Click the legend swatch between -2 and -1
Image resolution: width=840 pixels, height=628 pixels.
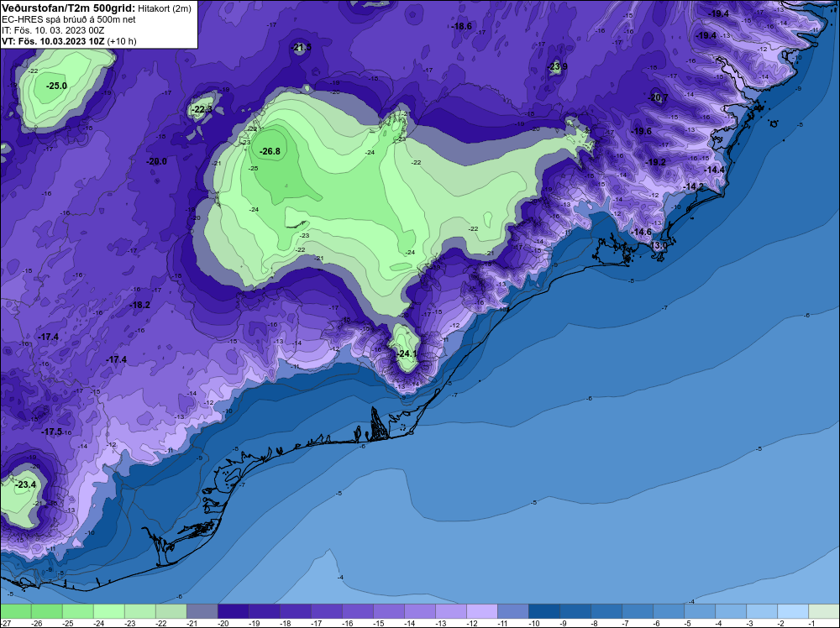(x=793, y=611)
